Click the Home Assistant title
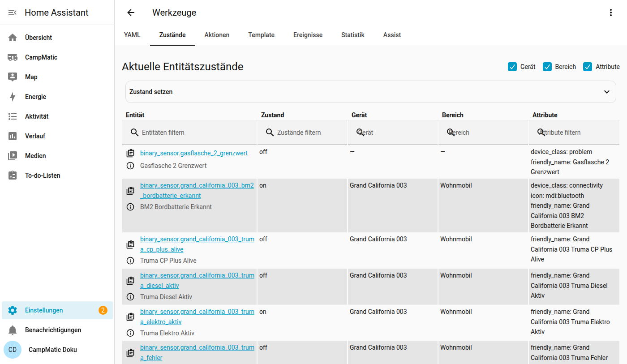The height and width of the screenshot is (364, 627). (56, 13)
